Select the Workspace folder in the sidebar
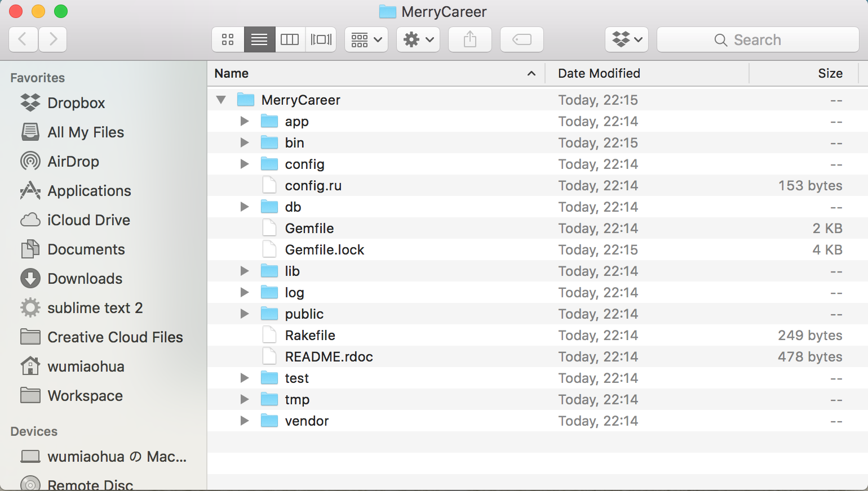The image size is (868, 491). 84,395
